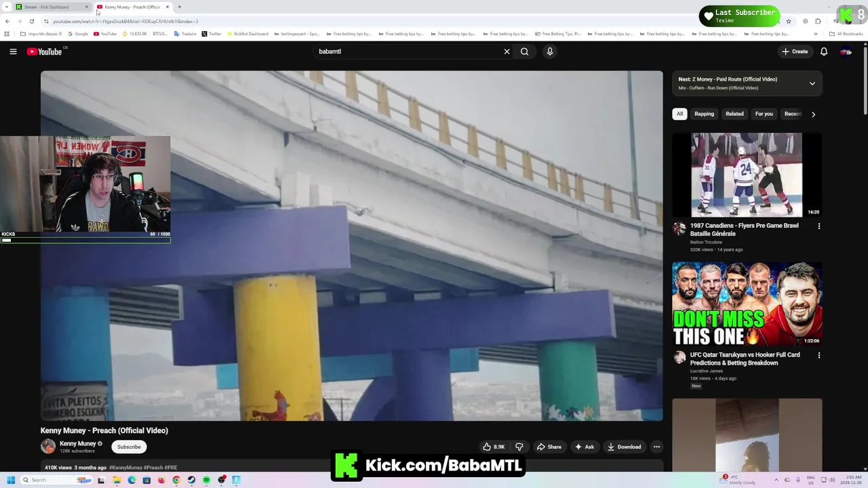Like the Kenny Muney video
Image resolution: width=868 pixels, height=488 pixels.
(494, 447)
